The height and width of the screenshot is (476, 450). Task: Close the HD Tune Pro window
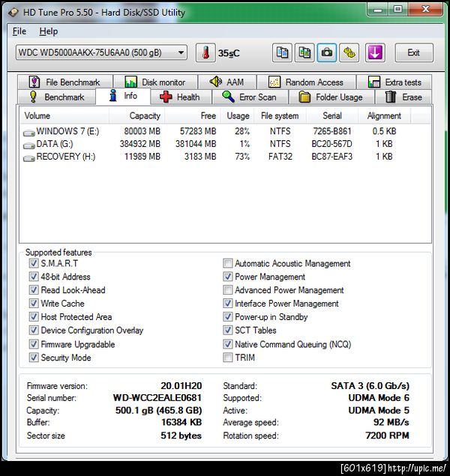[x=425, y=10]
